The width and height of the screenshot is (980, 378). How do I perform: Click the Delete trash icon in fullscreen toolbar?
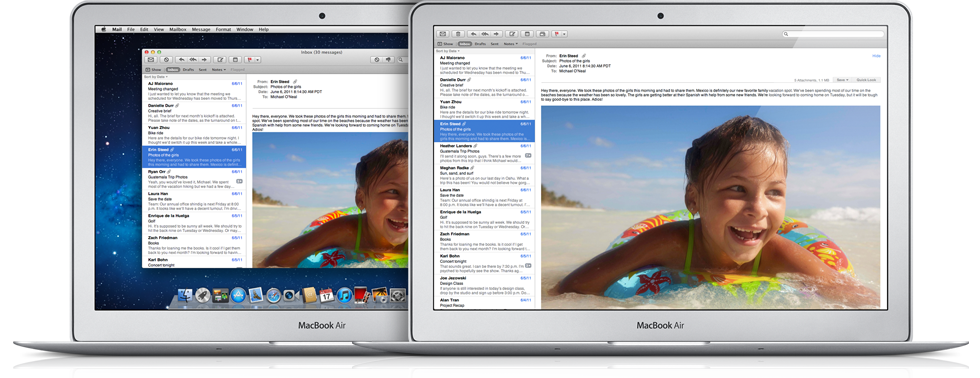pyautogui.click(x=458, y=34)
